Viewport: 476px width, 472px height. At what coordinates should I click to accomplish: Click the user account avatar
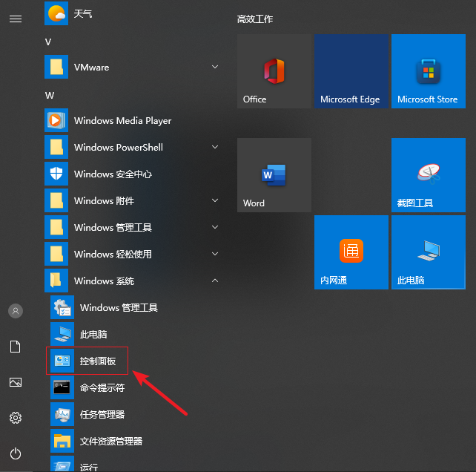(16, 311)
